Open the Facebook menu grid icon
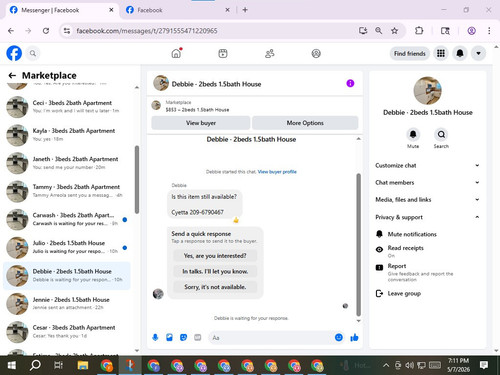The image size is (500, 375). coord(441,53)
